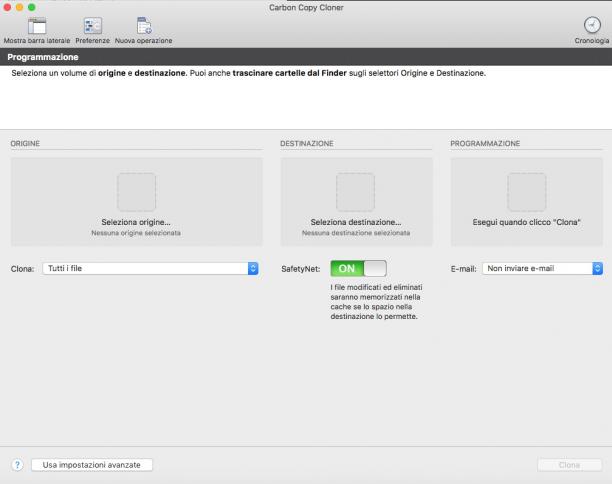The height and width of the screenshot is (484, 612).
Task: Turn off the SafetyNet ON switch
Action: pyautogui.click(x=358, y=269)
